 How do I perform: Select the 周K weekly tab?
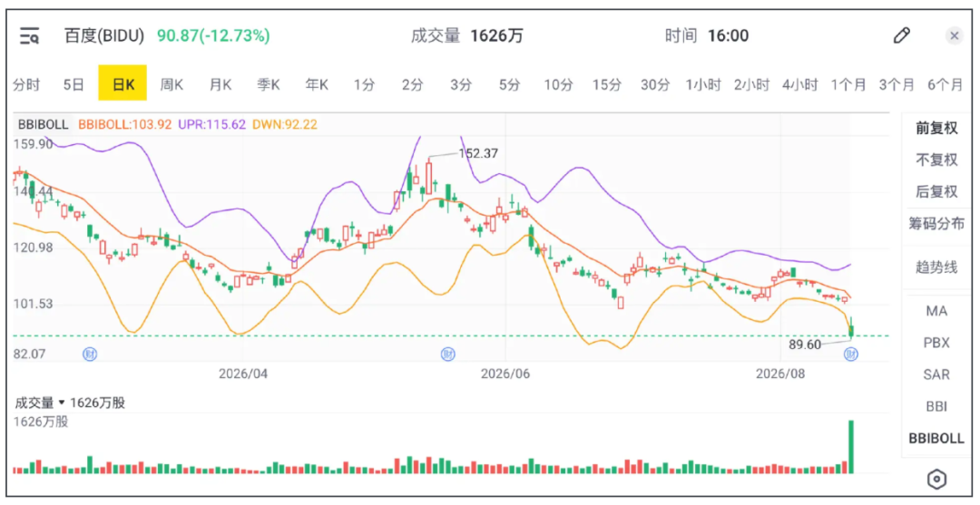[171, 84]
